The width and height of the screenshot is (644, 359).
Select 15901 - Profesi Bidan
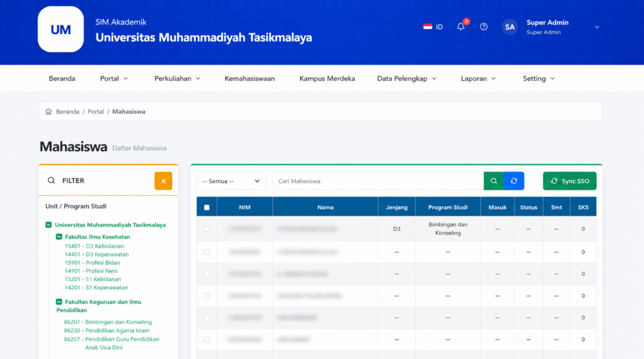click(92, 262)
